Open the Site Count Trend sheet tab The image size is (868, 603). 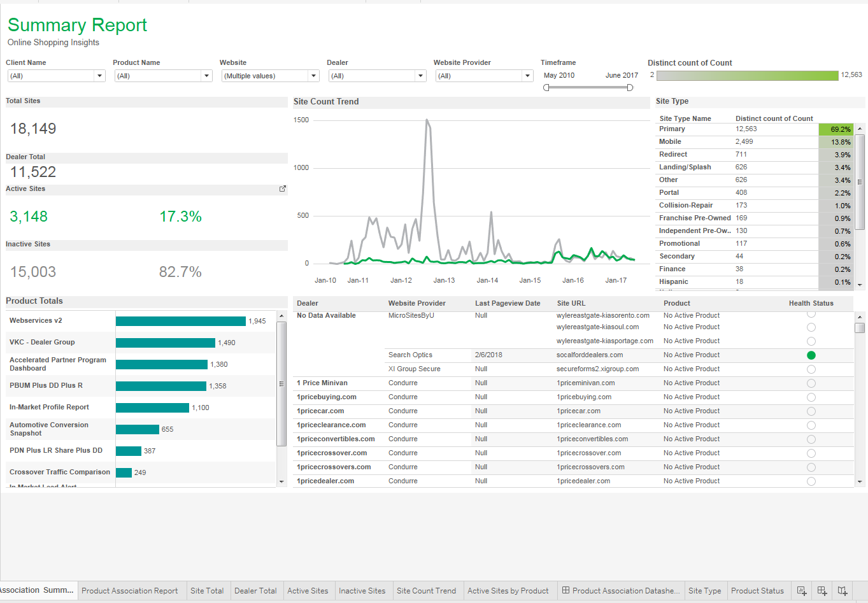click(427, 591)
